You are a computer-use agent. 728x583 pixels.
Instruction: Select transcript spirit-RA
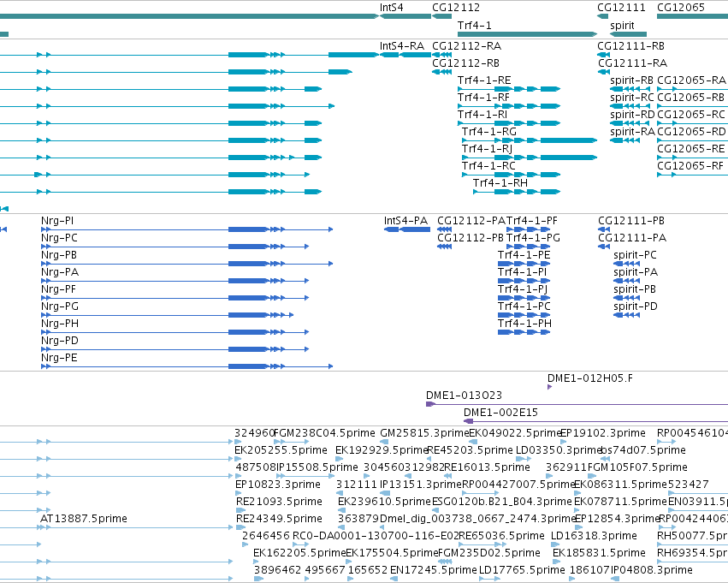click(x=632, y=132)
